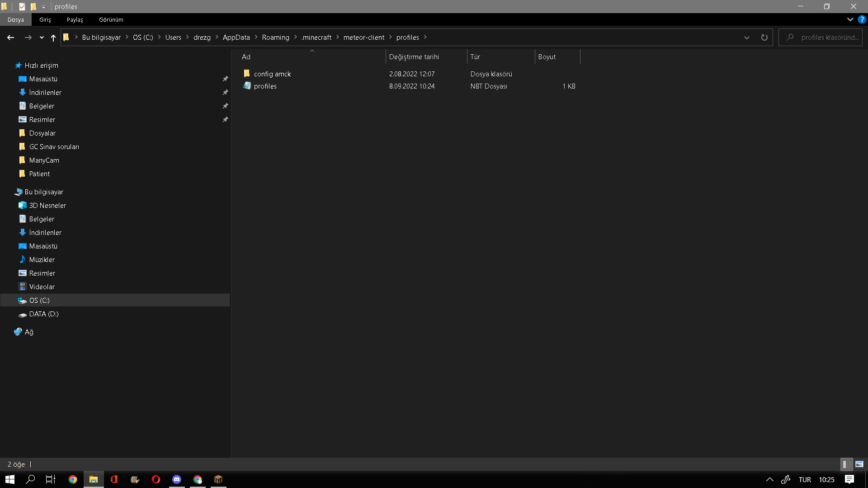This screenshot has width=868, height=488.
Task: Open 3D Nesneler in sidebar
Action: coord(47,206)
